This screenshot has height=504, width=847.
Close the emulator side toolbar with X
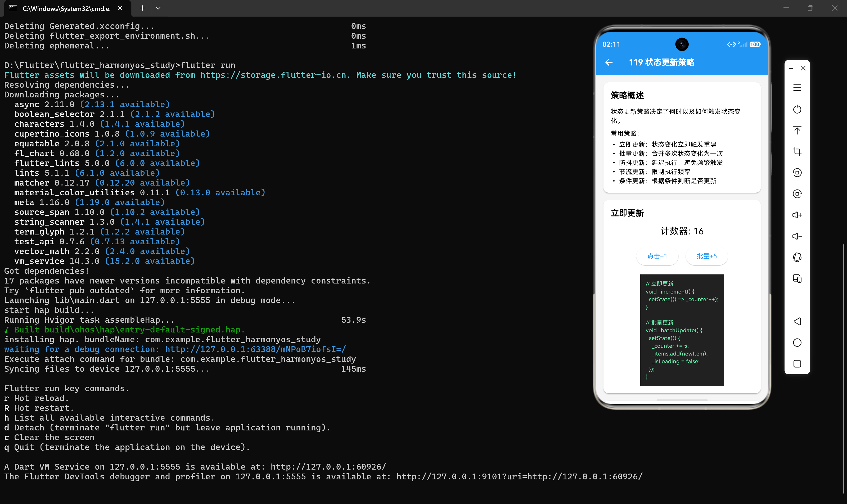[x=803, y=68]
